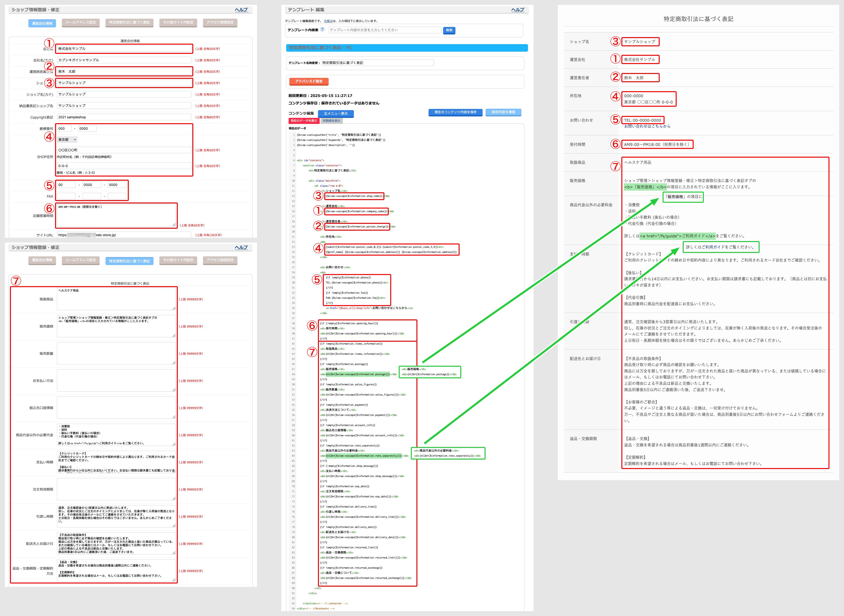Click code line with $information.shop_name
Screen dimensions: 844x616
pyautogui.click(x=355, y=196)
